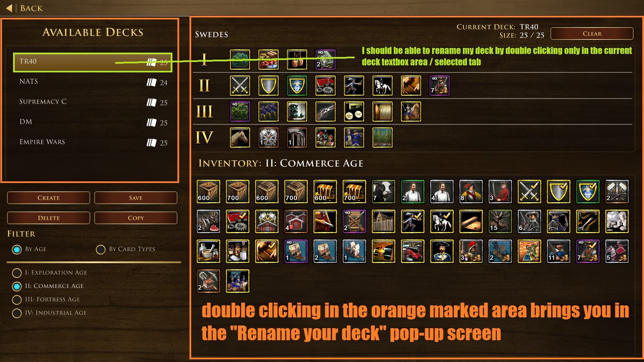
Task: Select the crossed swords card in Age II deck row
Action: 240,85
